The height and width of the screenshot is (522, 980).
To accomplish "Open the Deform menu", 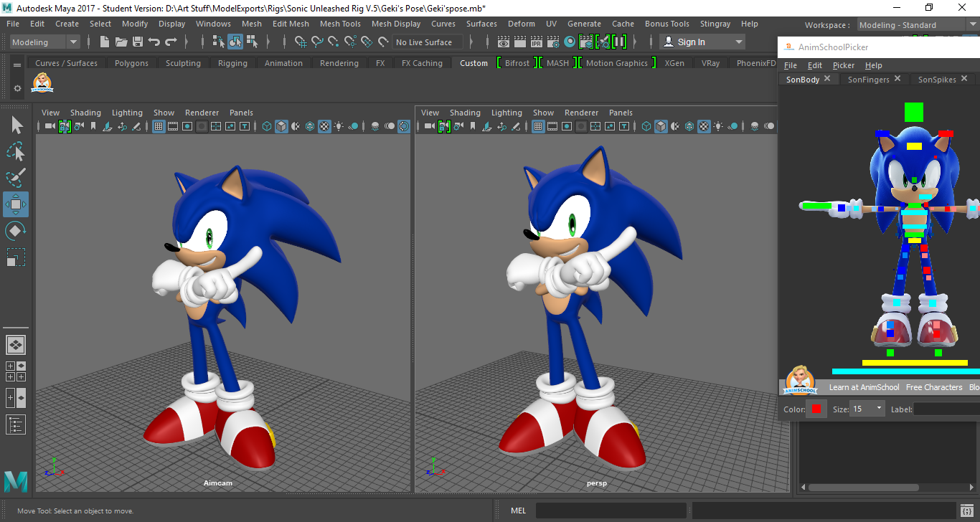I will tap(522, 24).
